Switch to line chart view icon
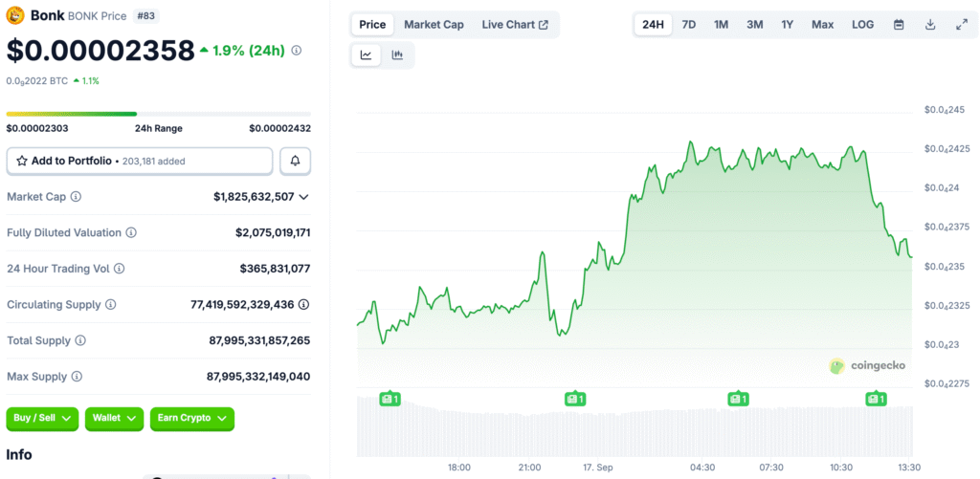Image resolution: width=980 pixels, height=479 pixels. 366,55
